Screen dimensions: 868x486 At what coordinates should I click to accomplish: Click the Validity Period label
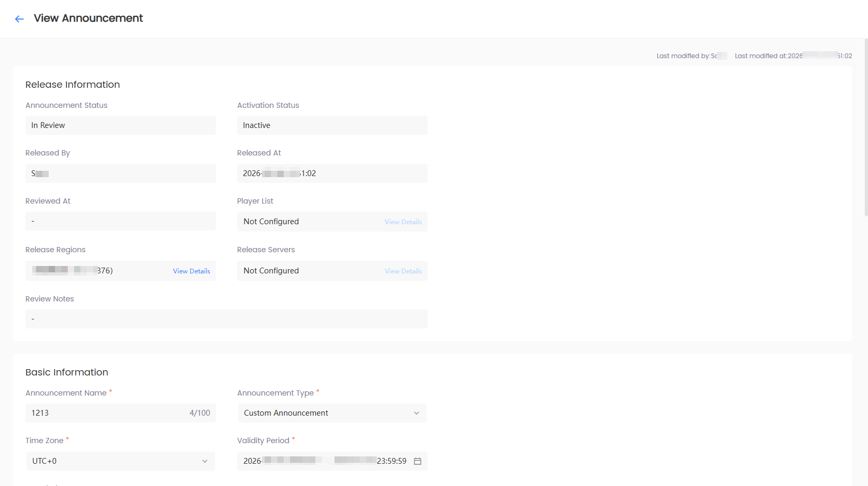[263, 441]
